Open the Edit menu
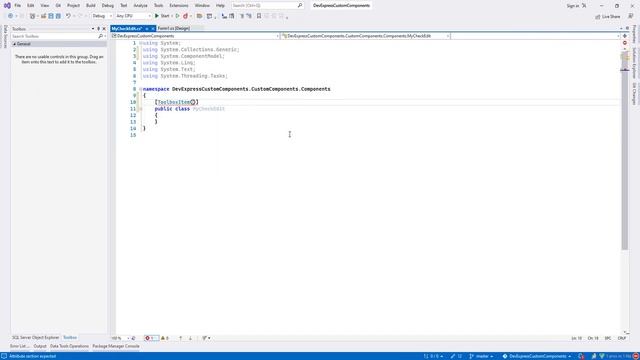This screenshot has height=360, width=640. (31, 6)
